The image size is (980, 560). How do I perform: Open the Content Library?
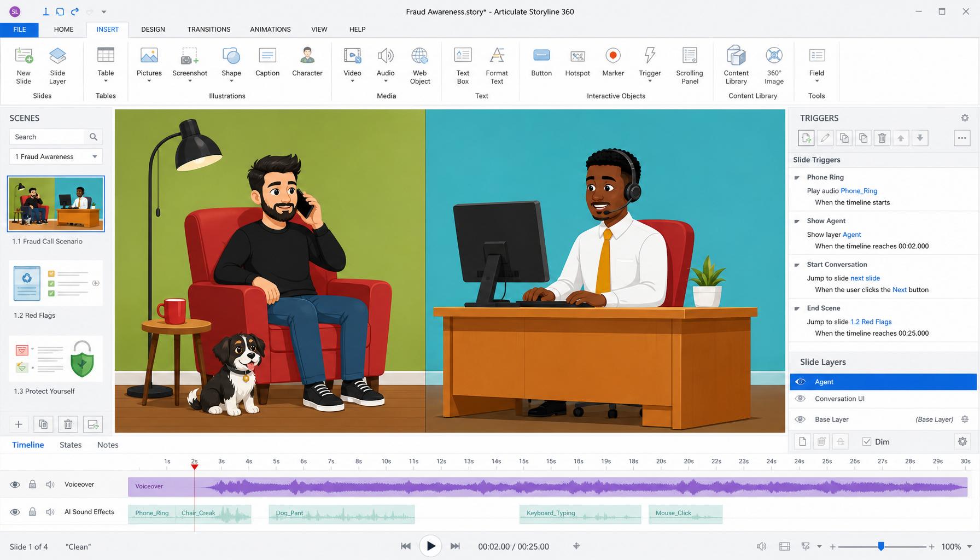(736, 66)
